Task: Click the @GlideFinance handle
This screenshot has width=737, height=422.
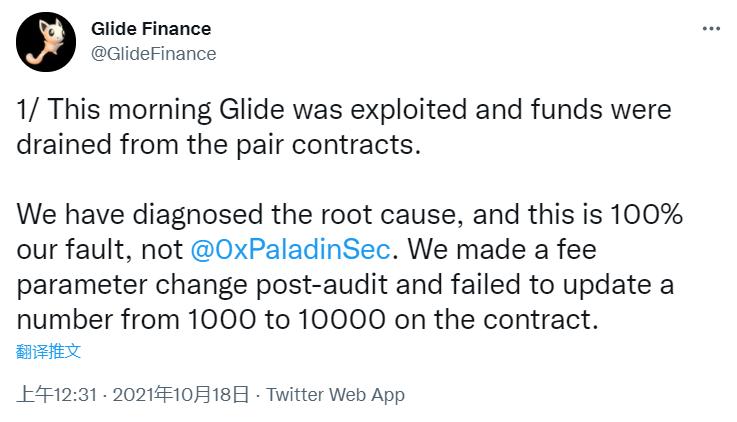Action: tap(153, 54)
